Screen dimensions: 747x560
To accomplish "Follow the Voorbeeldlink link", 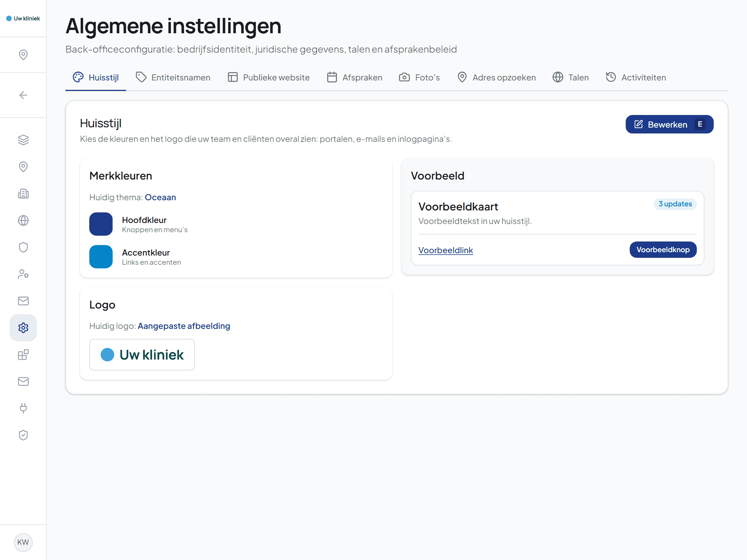I will 445,250.
